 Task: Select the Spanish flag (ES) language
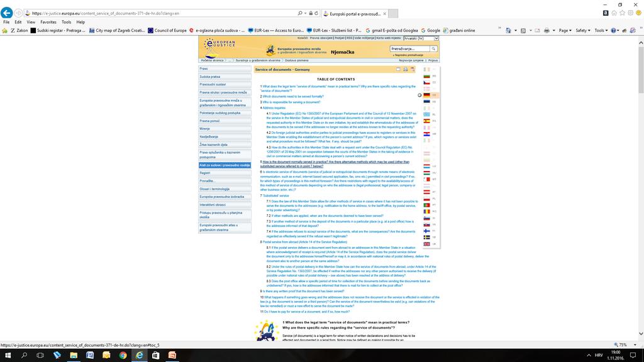pos(427,121)
